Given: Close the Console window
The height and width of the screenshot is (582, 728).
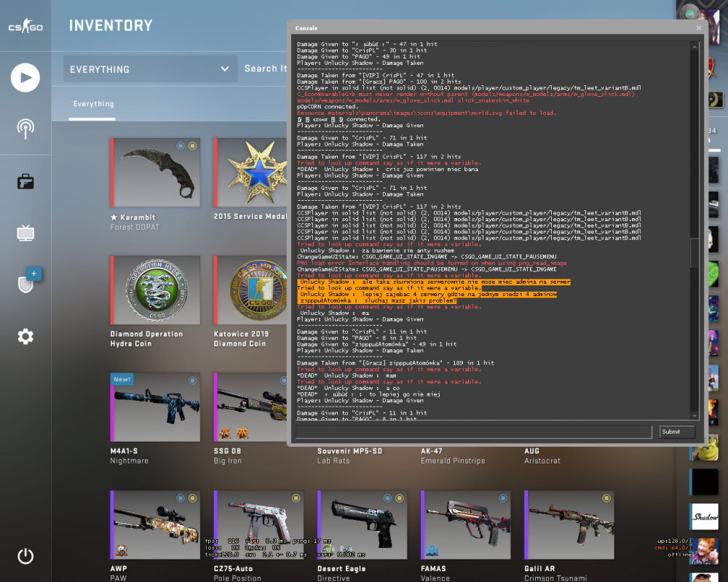Looking at the screenshot, I should (x=699, y=28).
